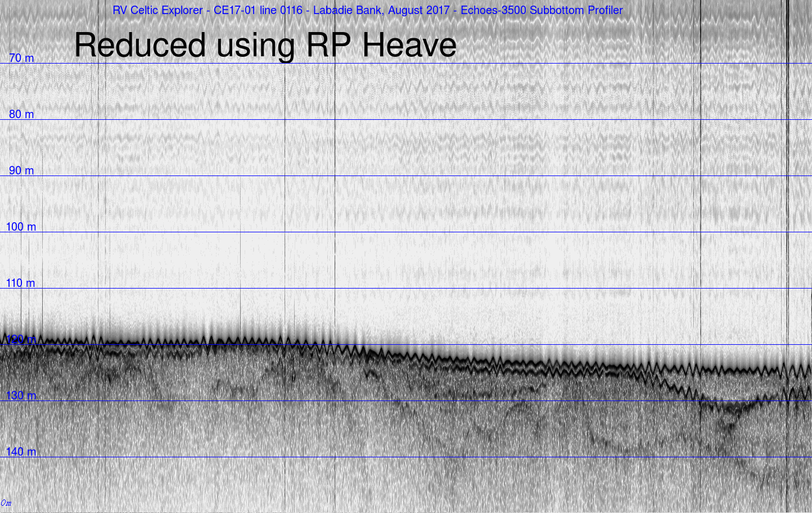Click the 110 m depth label
The height and width of the screenshot is (513, 812).
click(21, 283)
